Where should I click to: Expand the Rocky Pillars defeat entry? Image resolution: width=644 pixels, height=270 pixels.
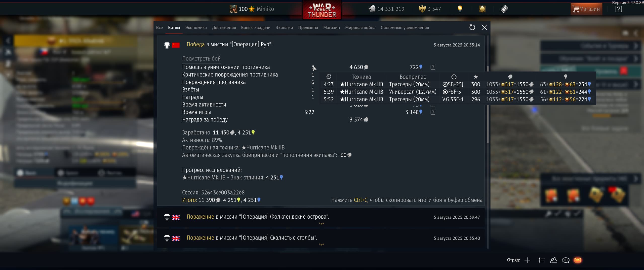[321, 244]
